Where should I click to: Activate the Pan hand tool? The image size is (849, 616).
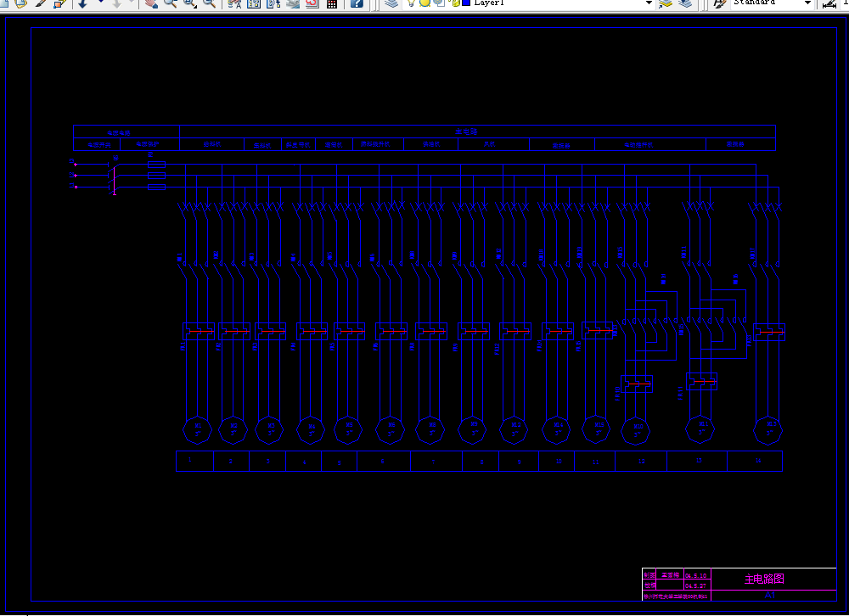[152, 3]
